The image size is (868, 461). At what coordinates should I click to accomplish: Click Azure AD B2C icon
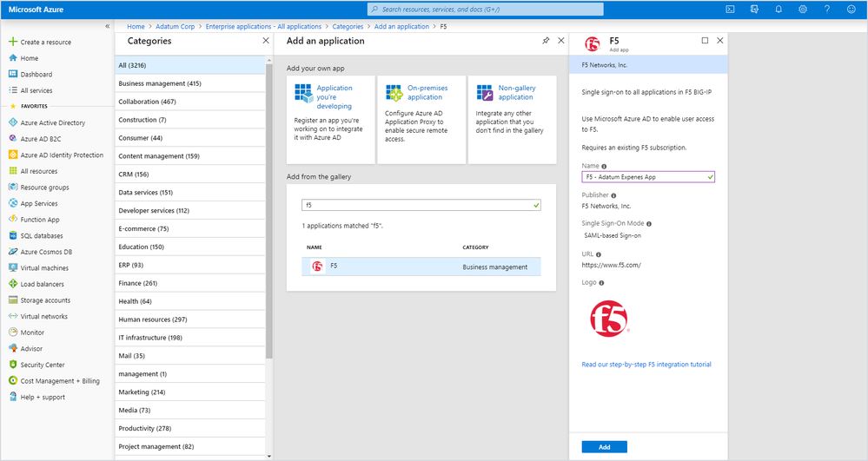13,139
